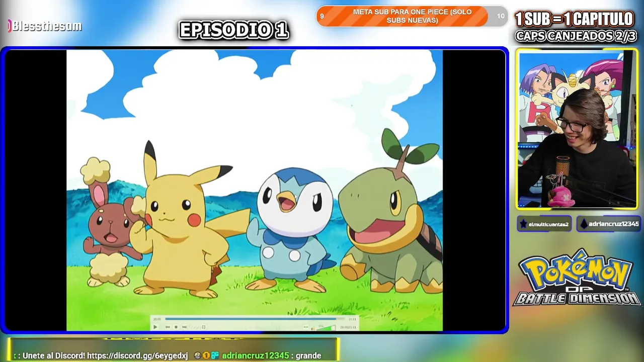Click the CAPS CANJEADOS 2/3 counter

pyautogui.click(x=576, y=36)
